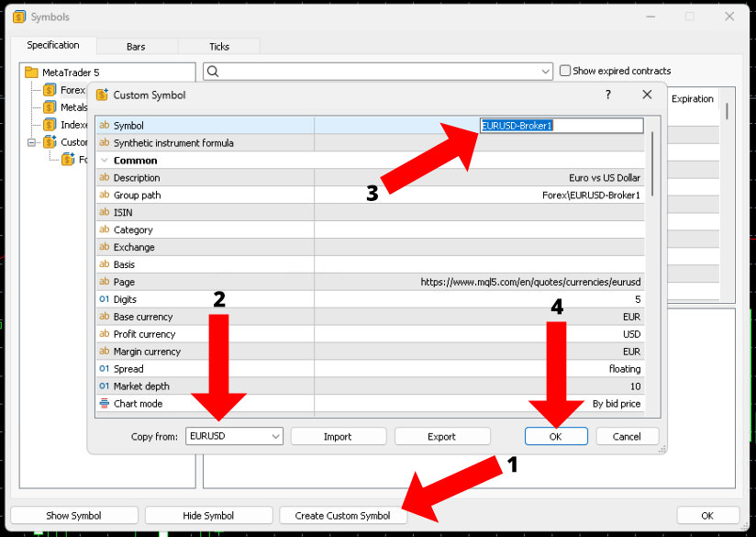Click Create Custom Symbol button
This screenshot has height=537, width=756.
(343, 515)
